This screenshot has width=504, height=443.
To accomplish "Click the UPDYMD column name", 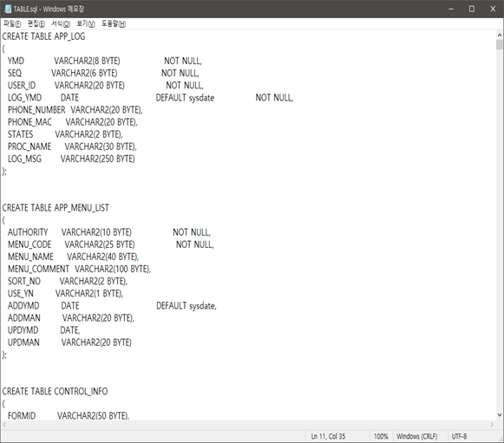I will (x=23, y=330).
